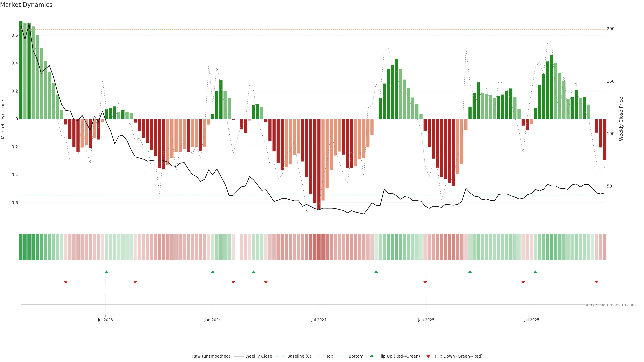The width and height of the screenshot is (644, 362).
Task: Click the rightmost red flip-down marker
Action: point(597,282)
